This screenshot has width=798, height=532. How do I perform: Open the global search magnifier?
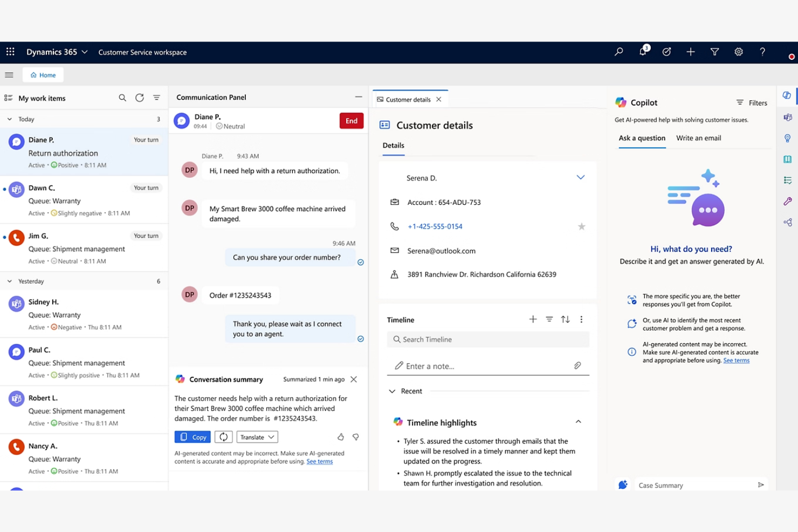[618, 52]
